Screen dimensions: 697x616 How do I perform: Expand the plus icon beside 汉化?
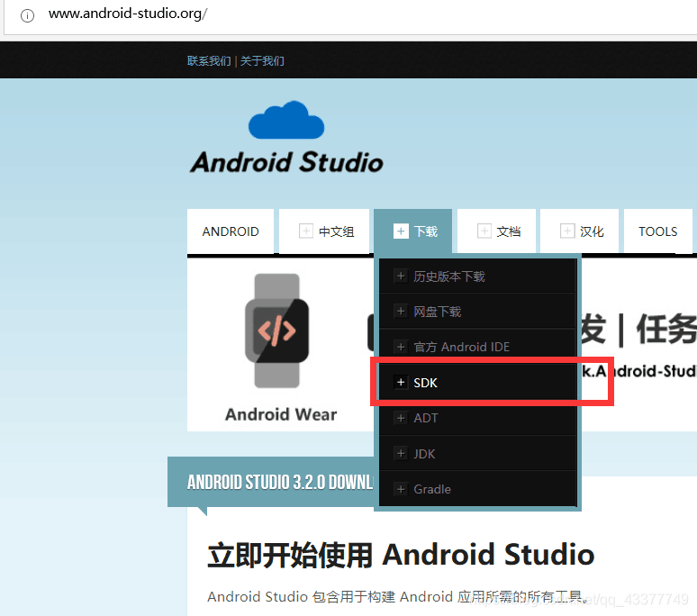click(x=567, y=231)
